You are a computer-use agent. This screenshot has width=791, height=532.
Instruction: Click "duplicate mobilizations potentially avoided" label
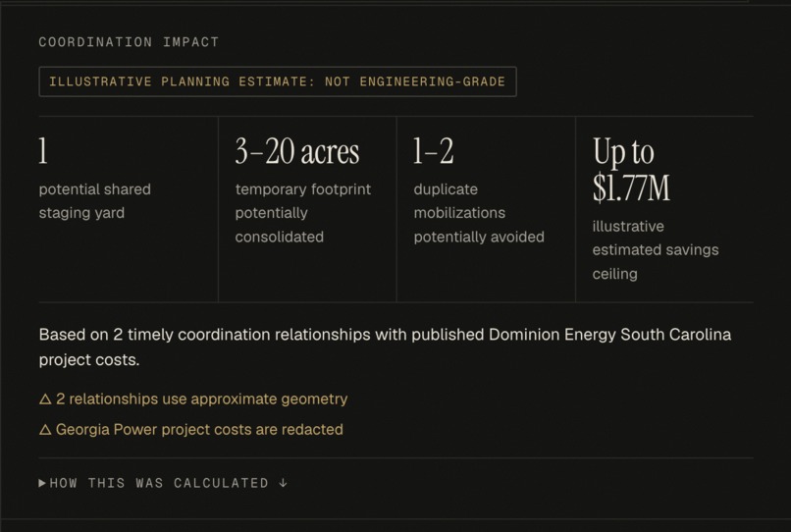pos(479,213)
